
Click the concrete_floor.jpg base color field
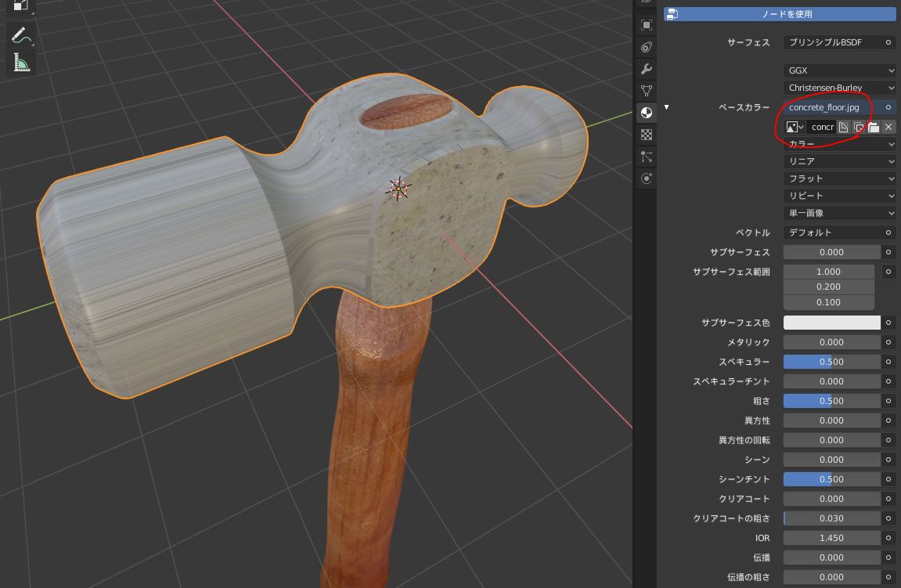coord(832,107)
